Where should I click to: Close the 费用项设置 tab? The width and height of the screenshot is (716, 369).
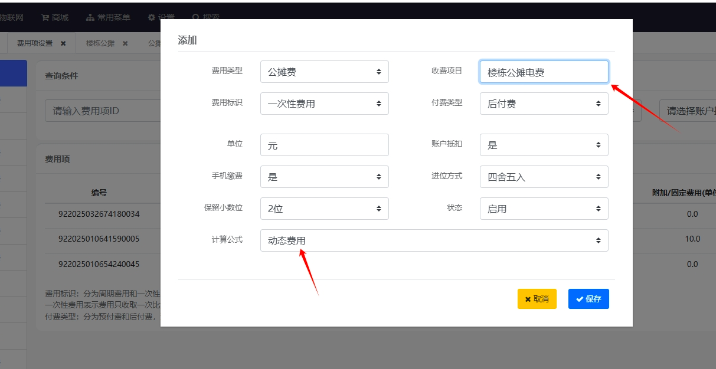pyautogui.click(x=63, y=43)
